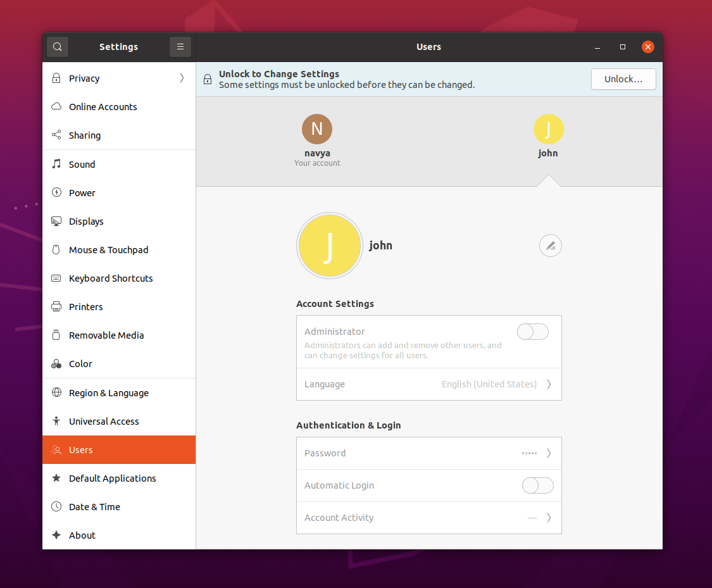Click the Online Accounts cloud icon

click(56, 107)
